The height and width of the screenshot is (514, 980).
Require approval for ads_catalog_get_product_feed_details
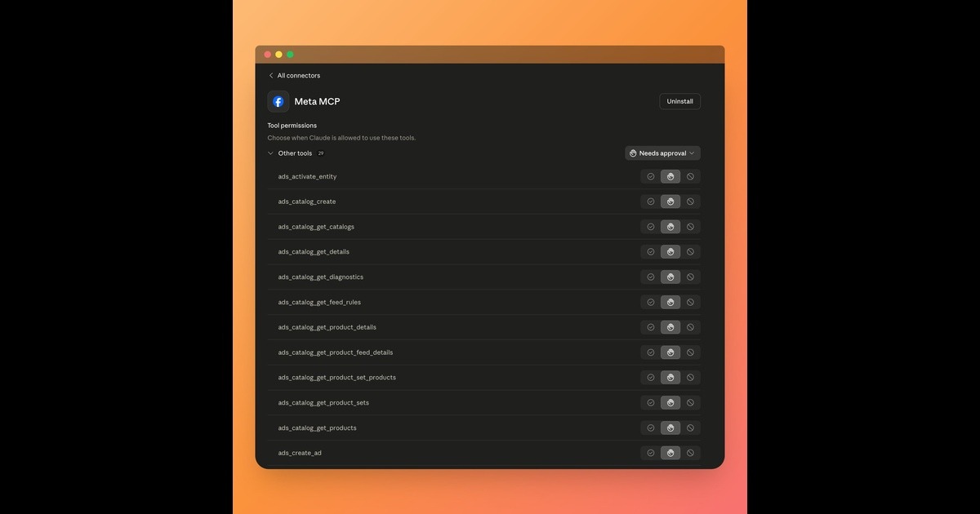pos(670,352)
